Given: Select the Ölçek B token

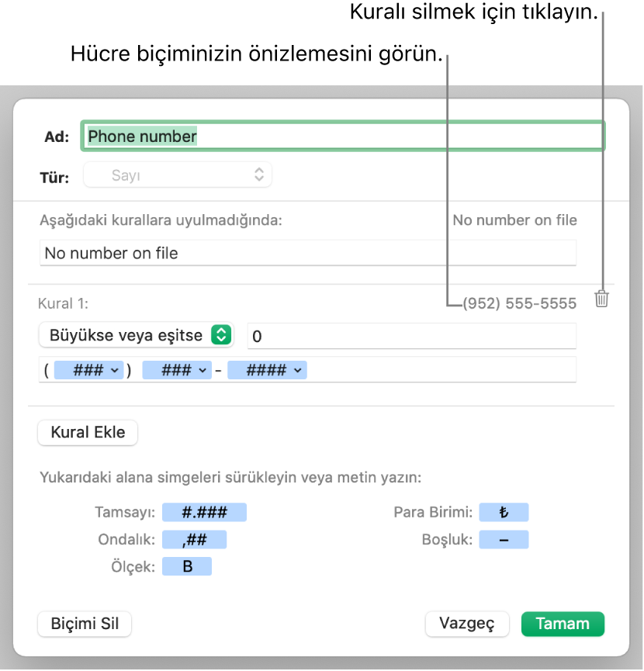Looking at the screenshot, I should click(187, 566).
